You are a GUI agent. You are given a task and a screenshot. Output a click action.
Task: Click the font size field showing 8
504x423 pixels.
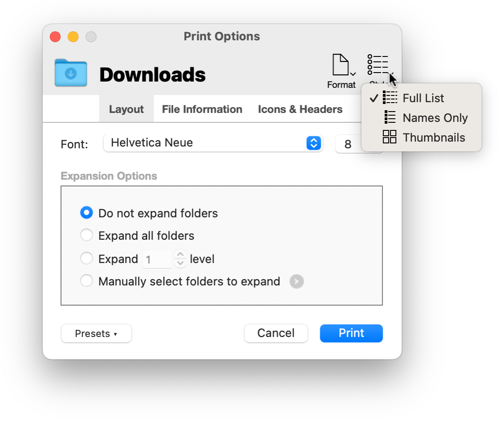click(x=348, y=144)
